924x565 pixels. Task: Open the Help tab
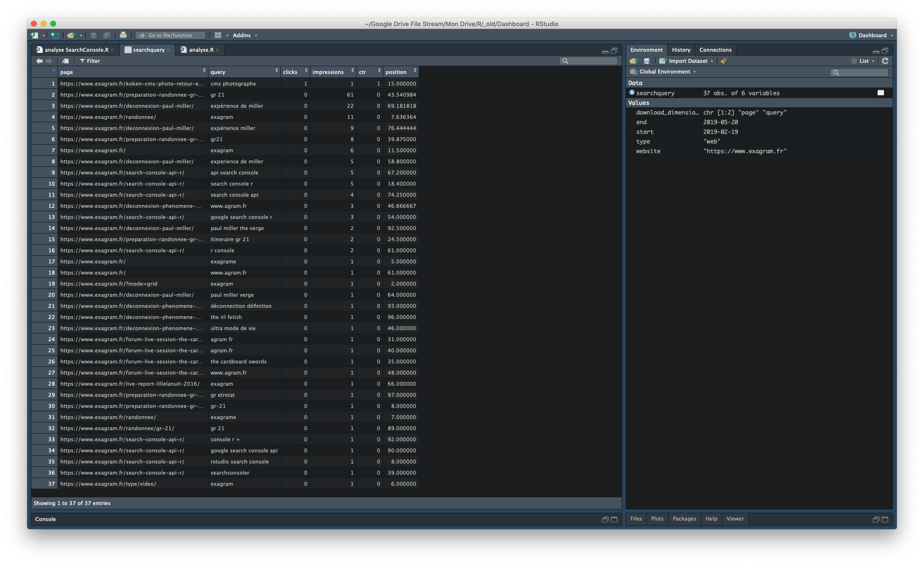(711, 519)
